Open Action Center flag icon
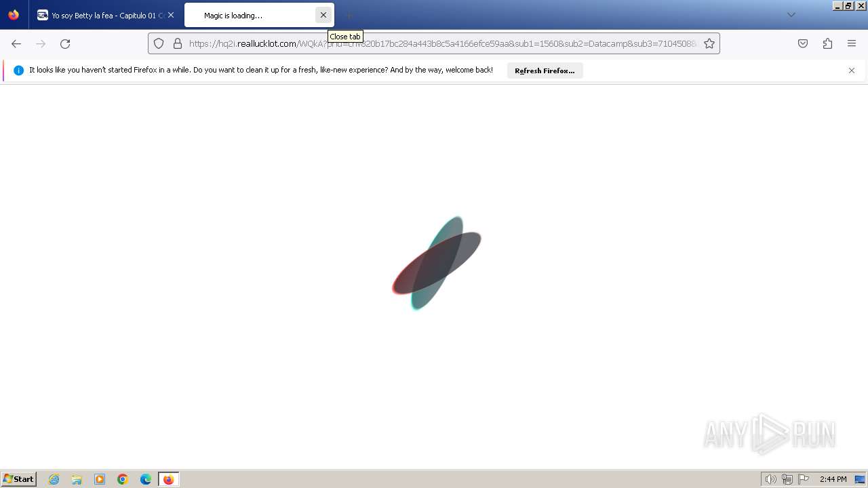The image size is (868, 488). point(804,479)
